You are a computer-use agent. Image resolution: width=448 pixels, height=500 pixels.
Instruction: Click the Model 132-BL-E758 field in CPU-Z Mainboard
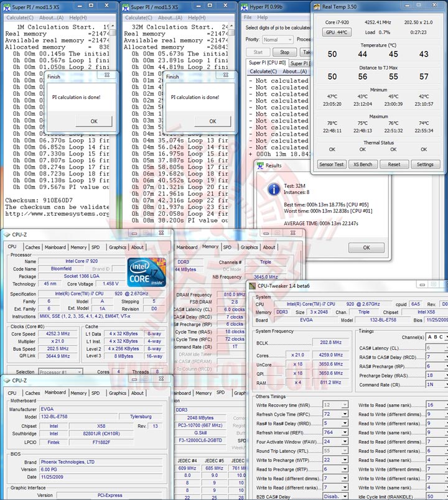coord(78,417)
